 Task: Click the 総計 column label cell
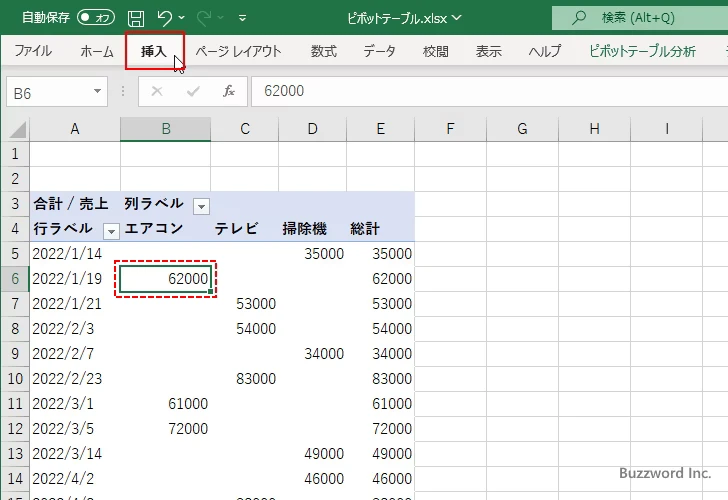[x=380, y=229]
